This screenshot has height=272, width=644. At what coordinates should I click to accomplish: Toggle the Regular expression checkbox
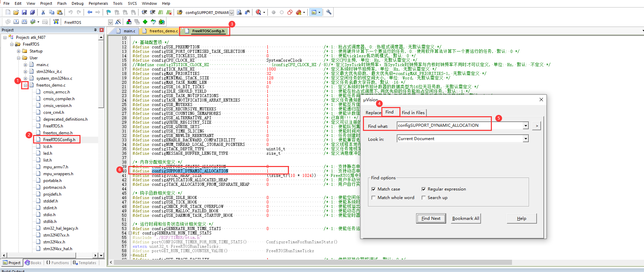[x=424, y=189]
